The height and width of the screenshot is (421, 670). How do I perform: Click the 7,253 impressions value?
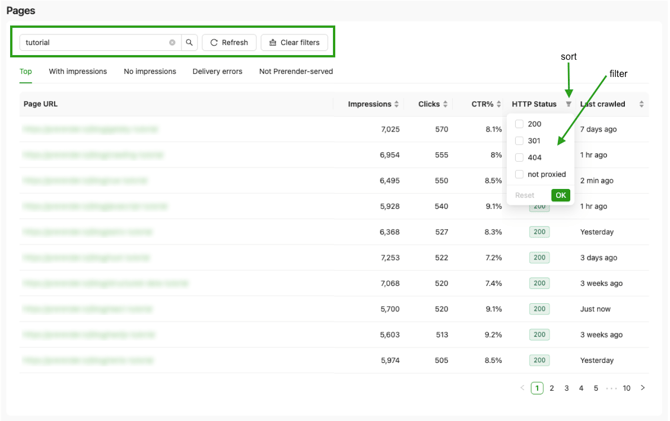(x=390, y=257)
